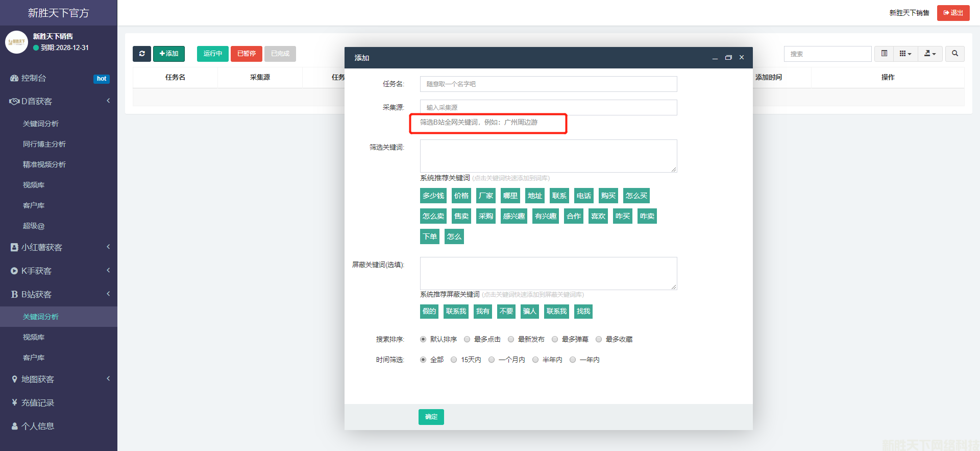Click the magnifier search icon button
This screenshot has height=451, width=980.
point(954,54)
